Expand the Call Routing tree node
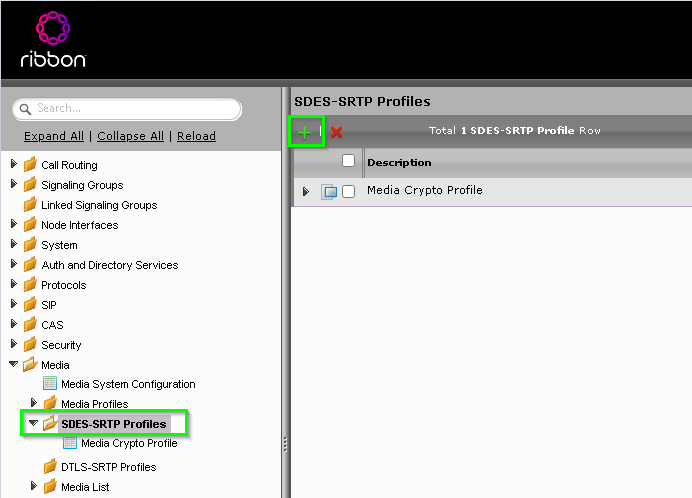Viewport: 692px width, 498px height. (14, 164)
